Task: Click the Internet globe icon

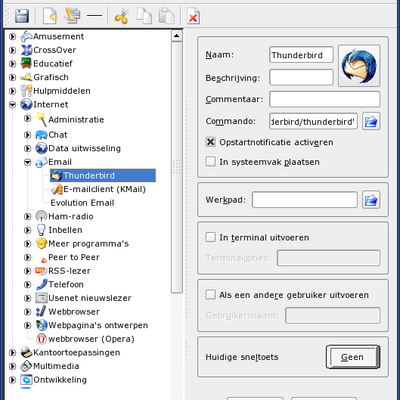Action: pyautogui.click(x=26, y=104)
